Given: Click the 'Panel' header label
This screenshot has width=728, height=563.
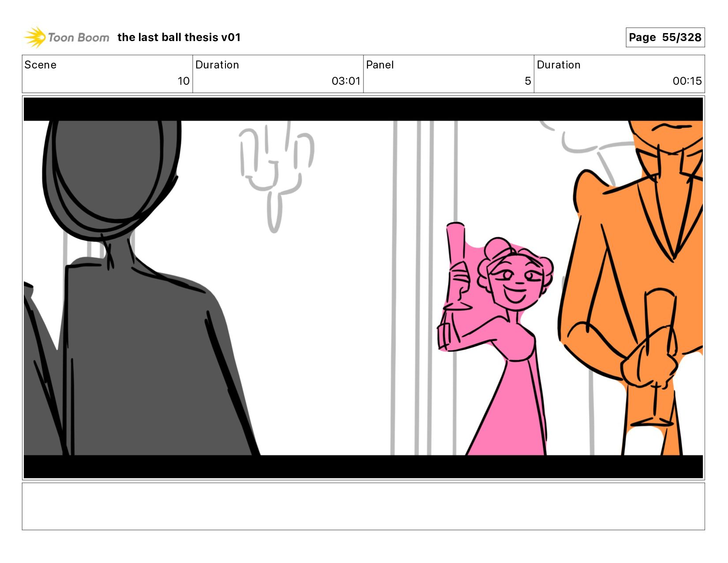Looking at the screenshot, I should (380, 65).
